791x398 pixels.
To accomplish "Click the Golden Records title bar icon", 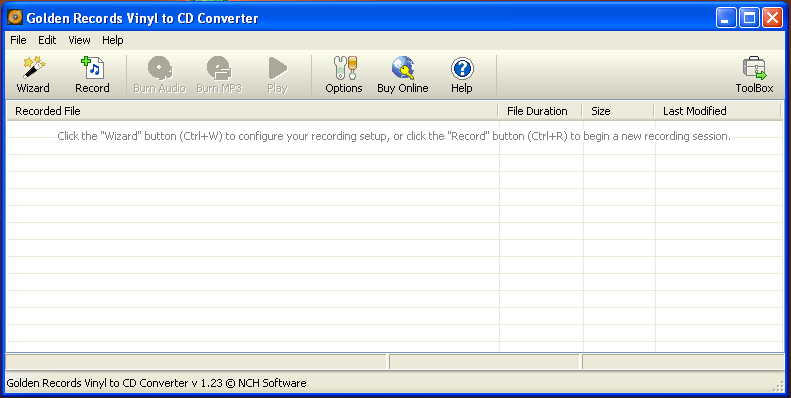I will 15,18.
